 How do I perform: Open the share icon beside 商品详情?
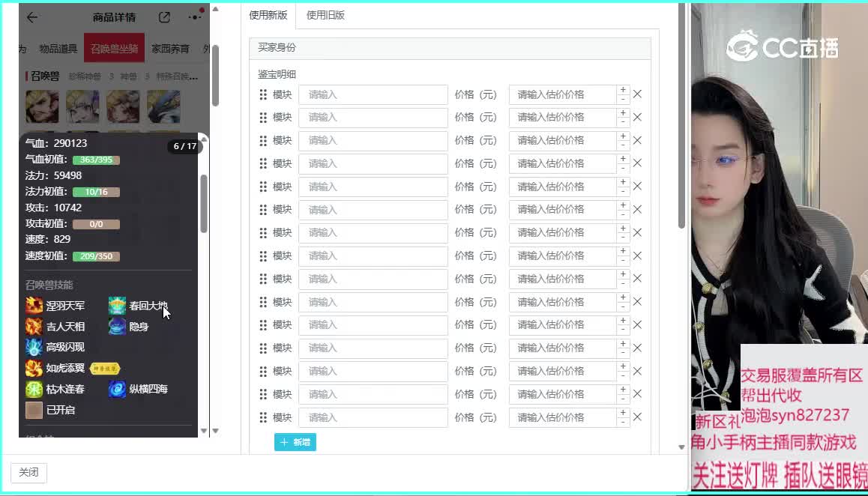pyautogui.click(x=164, y=17)
